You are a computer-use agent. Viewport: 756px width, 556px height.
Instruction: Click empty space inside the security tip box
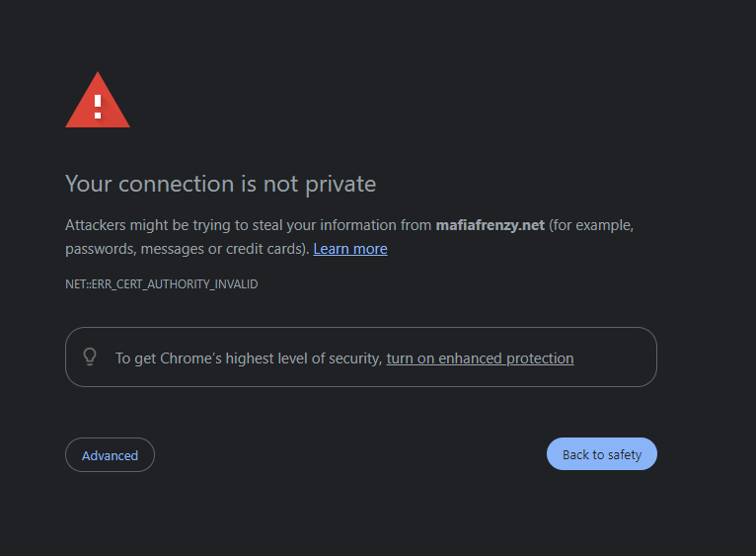(615, 357)
